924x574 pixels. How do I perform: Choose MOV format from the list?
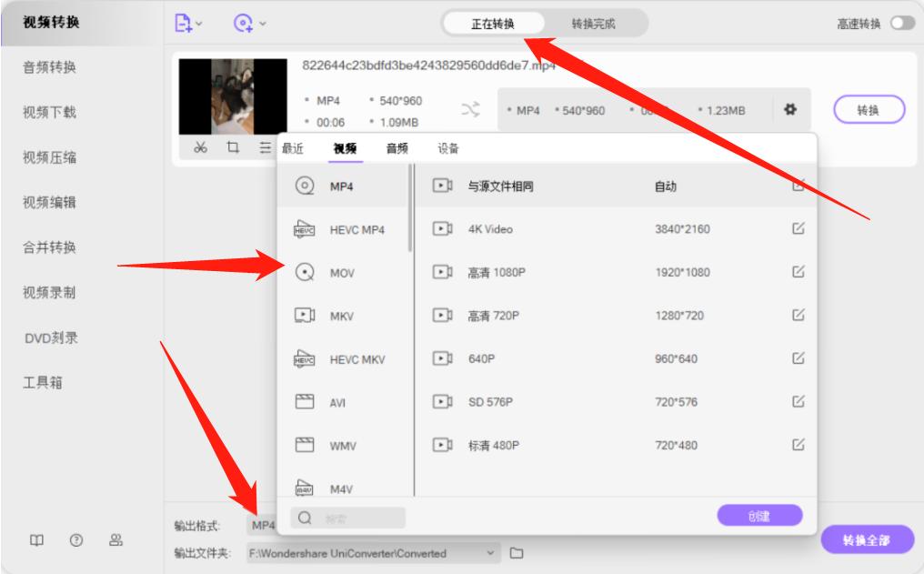point(342,273)
